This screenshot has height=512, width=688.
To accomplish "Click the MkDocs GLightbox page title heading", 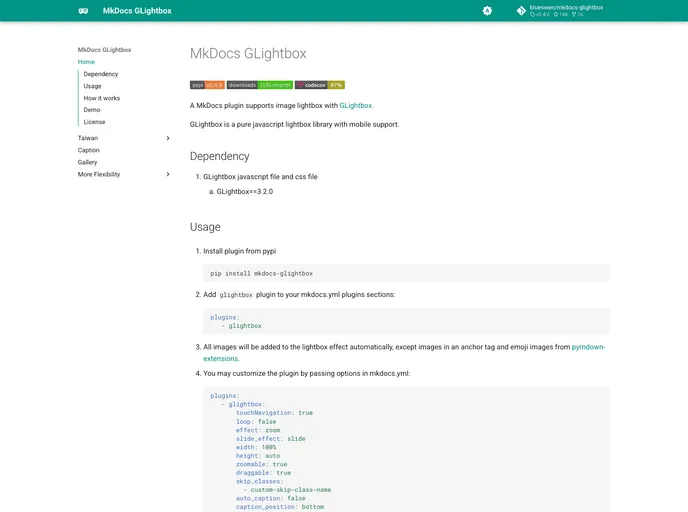I will (248, 54).
